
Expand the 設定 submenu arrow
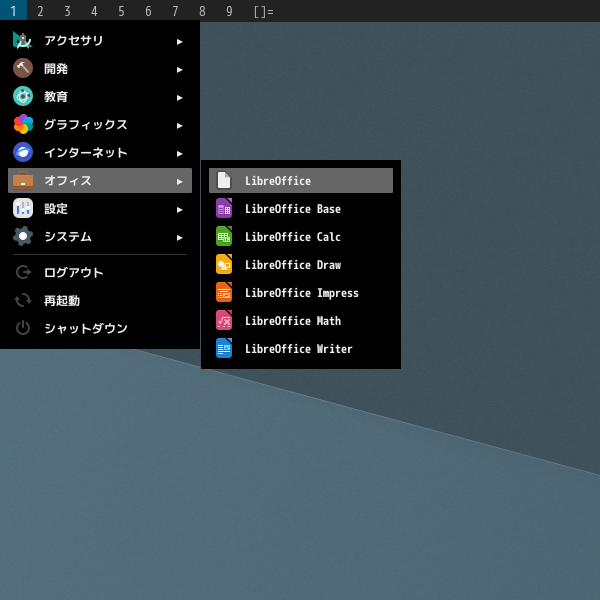[179, 210]
